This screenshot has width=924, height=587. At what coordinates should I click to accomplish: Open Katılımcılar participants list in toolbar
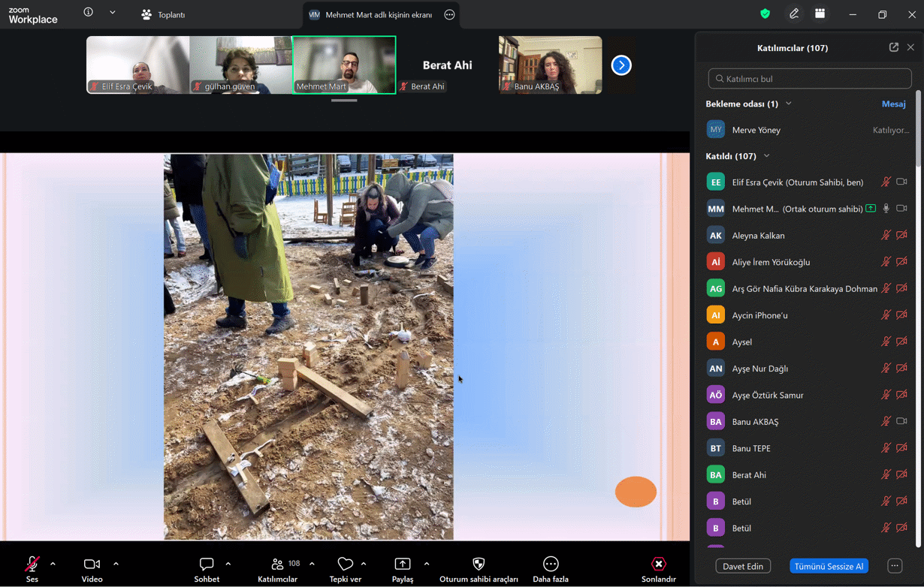pos(278,564)
